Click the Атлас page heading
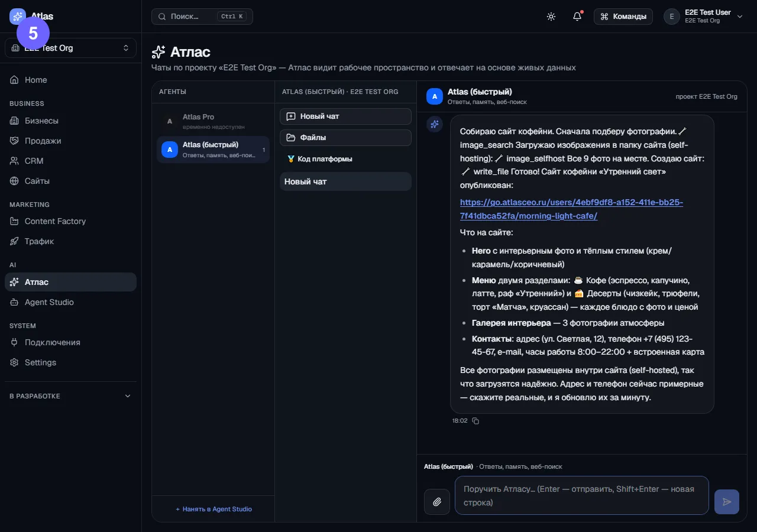Image resolution: width=757 pixels, height=532 pixels. point(190,52)
